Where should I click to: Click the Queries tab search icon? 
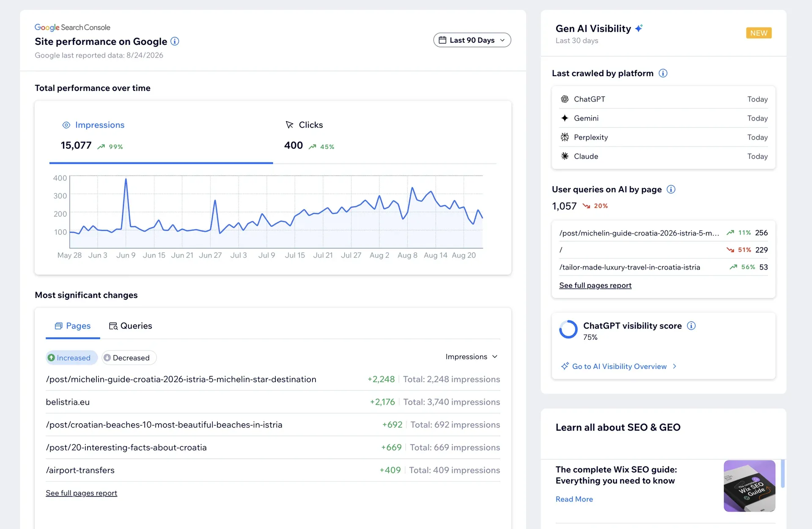click(113, 326)
